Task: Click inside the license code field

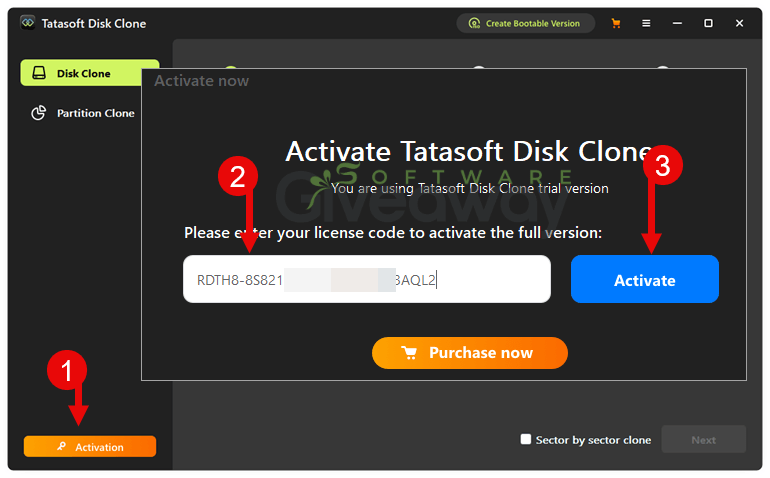Action: [367, 279]
